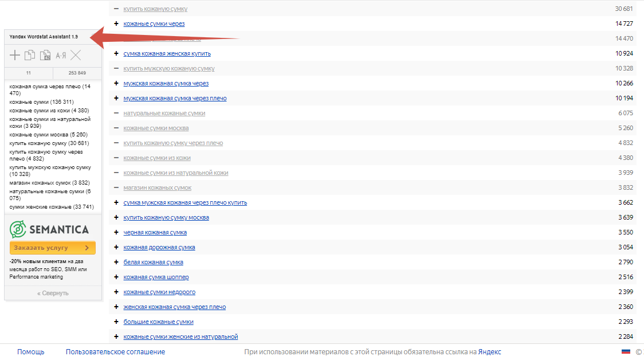Open Пользовательское соглашение in the footer
This screenshot has width=644, height=360.
pyautogui.click(x=115, y=352)
